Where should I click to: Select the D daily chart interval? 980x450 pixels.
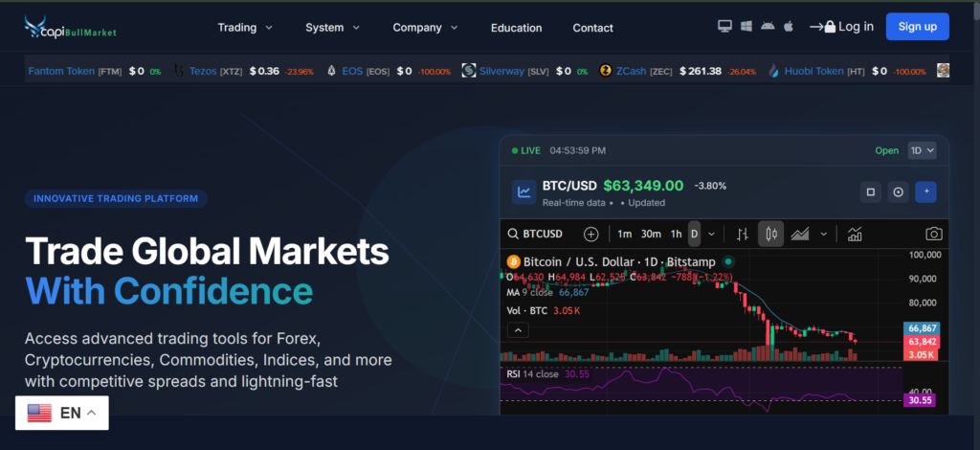[x=694, y=234]
